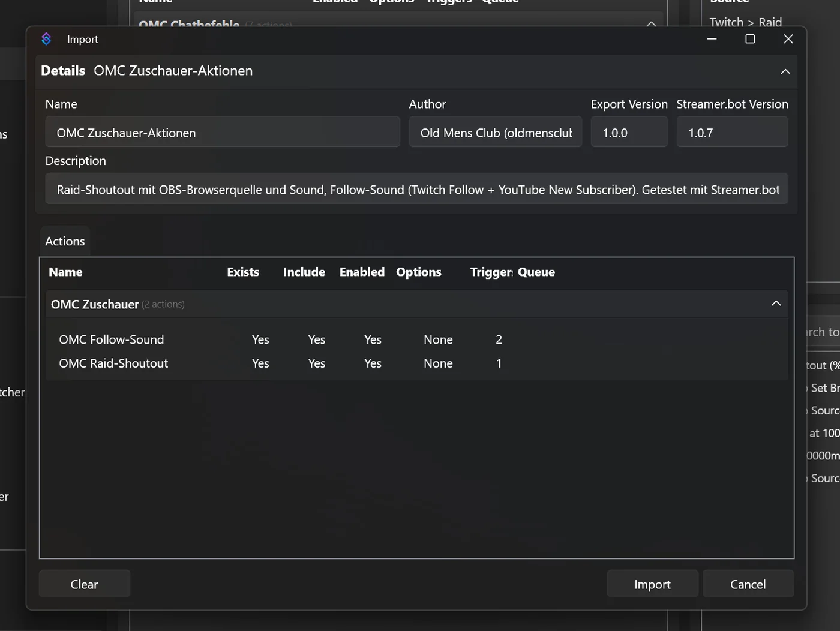Click the Queue column header
Viewport: 840px width, 631px height.
(536, 272)
